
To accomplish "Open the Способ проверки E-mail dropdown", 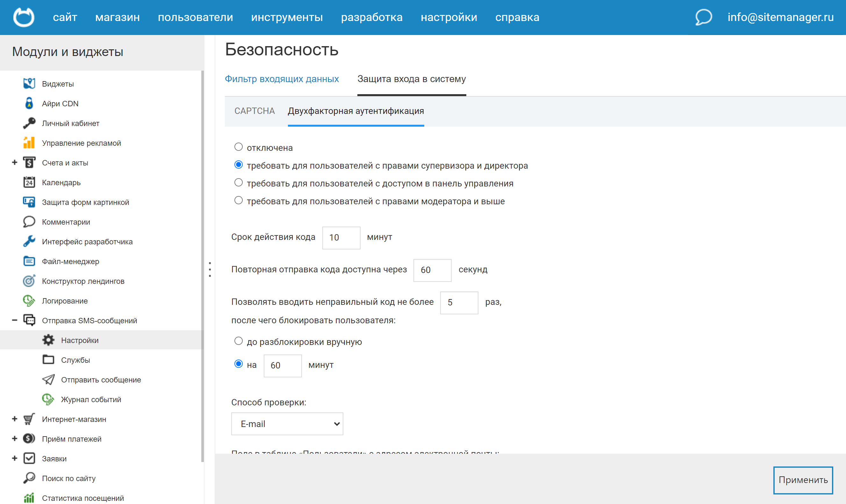I will tap(287, 423).
